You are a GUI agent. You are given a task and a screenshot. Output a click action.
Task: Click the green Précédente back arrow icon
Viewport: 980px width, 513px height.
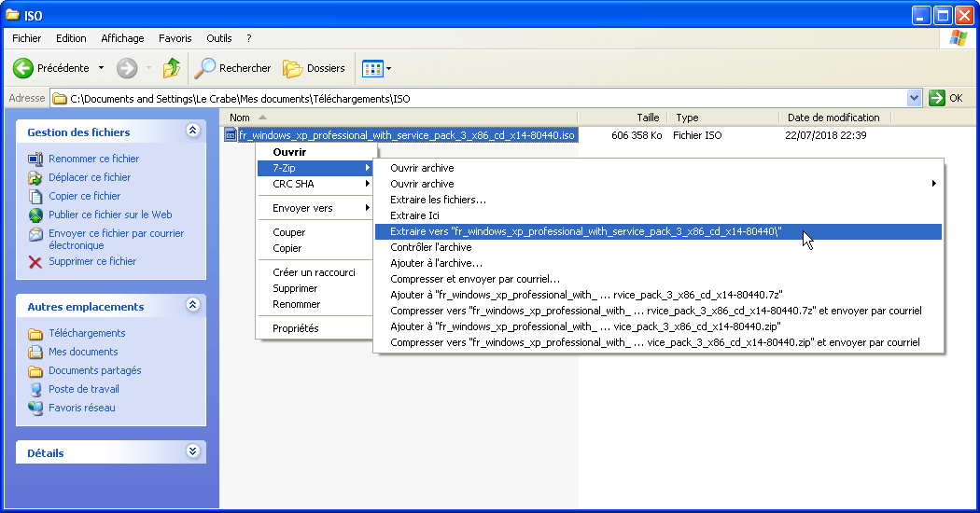coord(23,68)
